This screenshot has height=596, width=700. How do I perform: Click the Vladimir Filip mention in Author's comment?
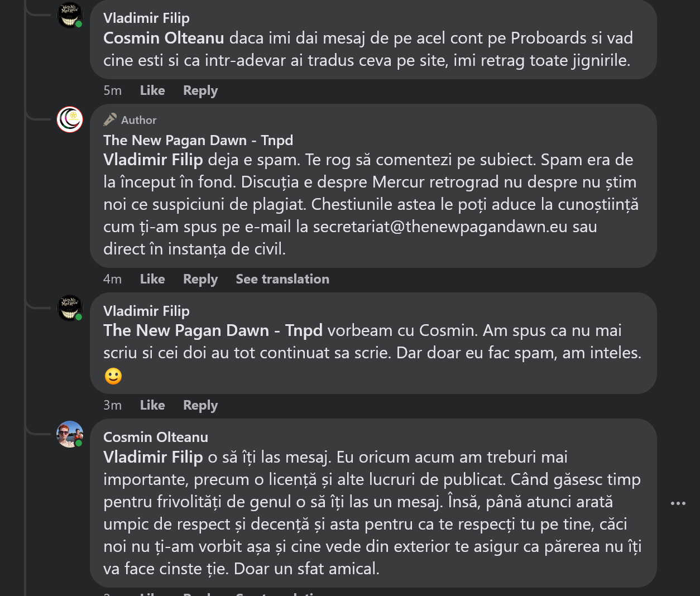tap(153, 160)
